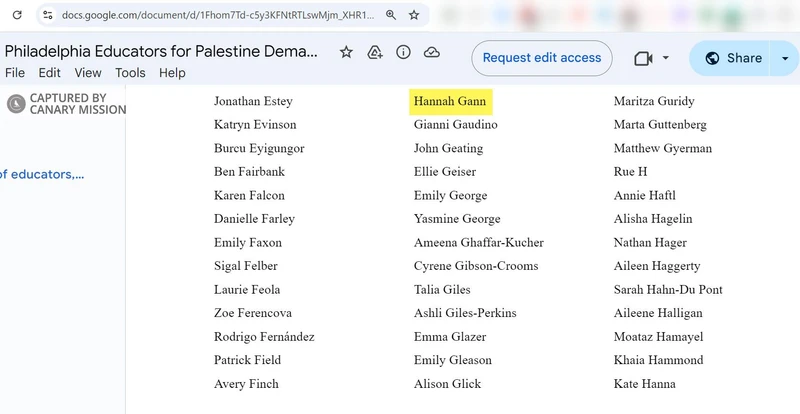The width and height of the screenshot is (800, 414).
Task: Reload the page with the browser refresh icon
Action: (x=17, y=15)
